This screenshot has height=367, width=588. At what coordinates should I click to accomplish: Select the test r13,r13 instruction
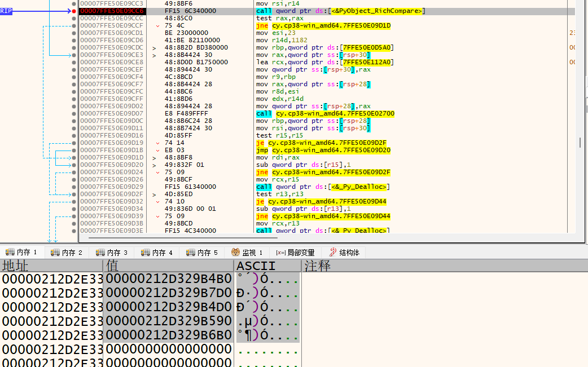coord(280,194)
